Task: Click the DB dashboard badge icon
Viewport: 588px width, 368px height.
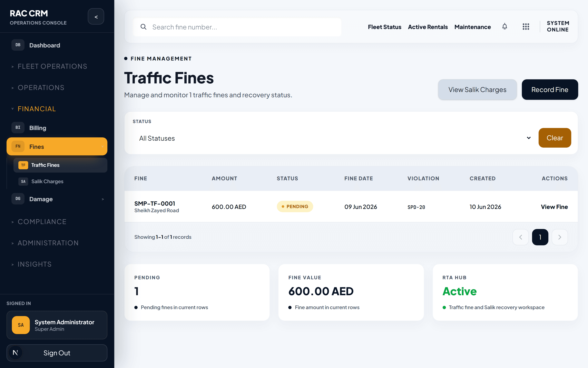Action: (x=18, y=45)
